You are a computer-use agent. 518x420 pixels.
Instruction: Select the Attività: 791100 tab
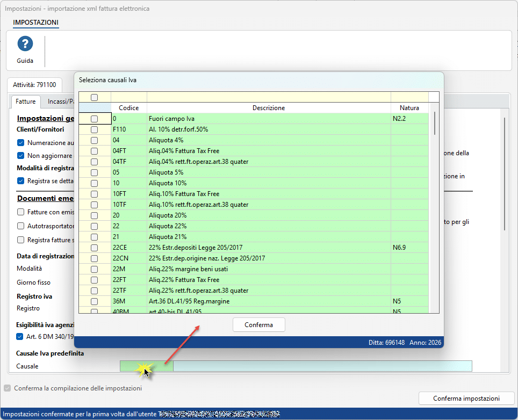(x=34, y=85)
